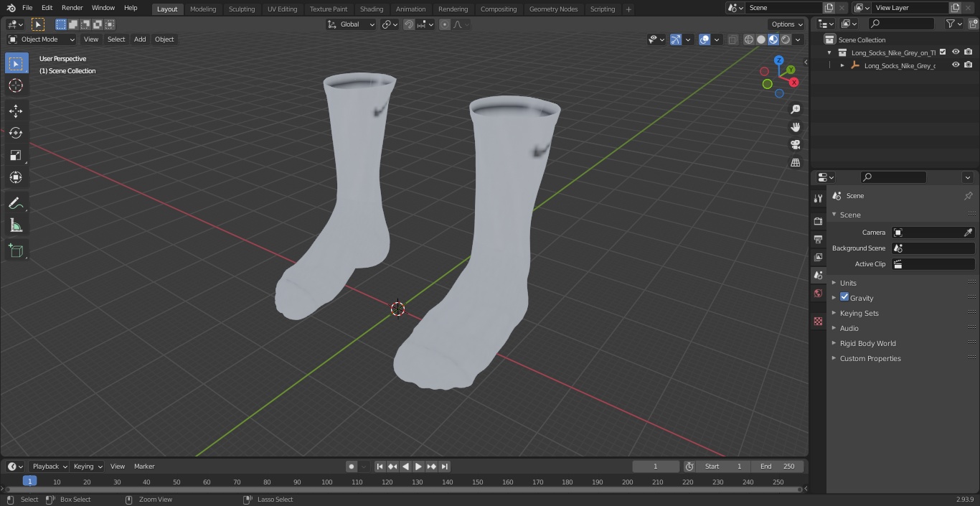980x506 pixels.
Task: Click the Blender logo menu icon
Action: (11, 8)
